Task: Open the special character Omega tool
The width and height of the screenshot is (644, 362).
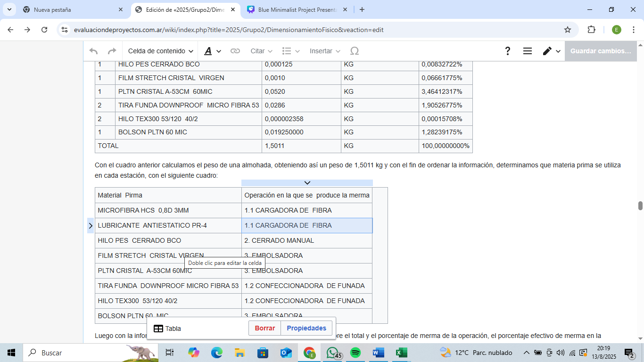Action: pyautogui.click(x=355, y=51)
